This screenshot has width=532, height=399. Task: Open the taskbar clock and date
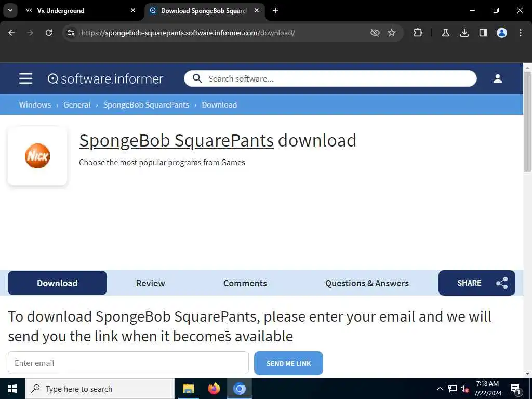[487, 389]
